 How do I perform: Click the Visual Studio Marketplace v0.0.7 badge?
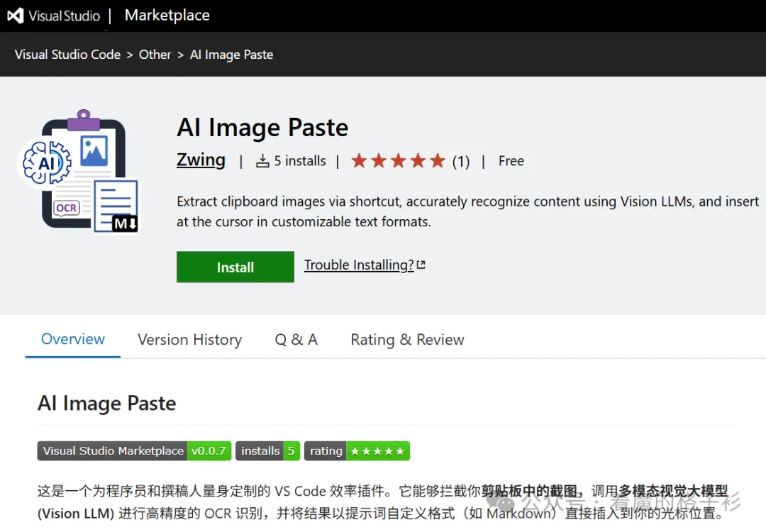point(134,450)
